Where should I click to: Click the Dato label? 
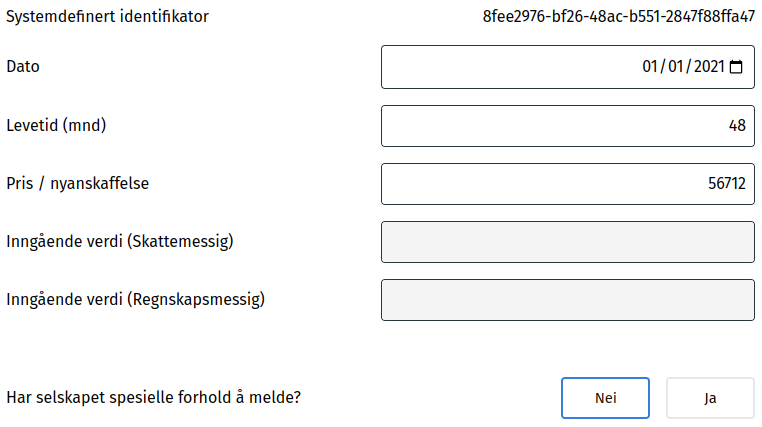[x=22, y=66]
